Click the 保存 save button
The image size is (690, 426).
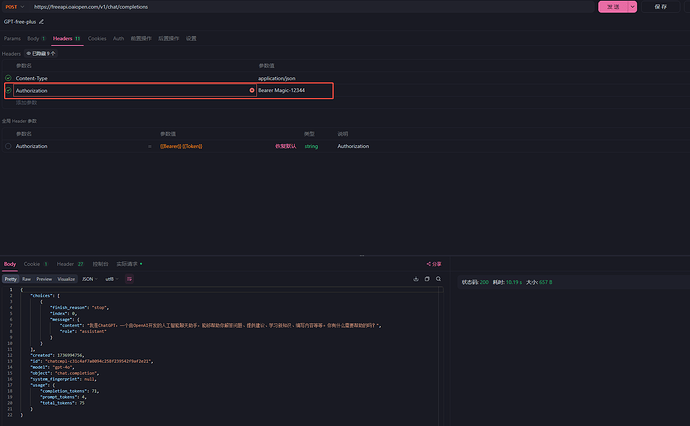point(661,7)
